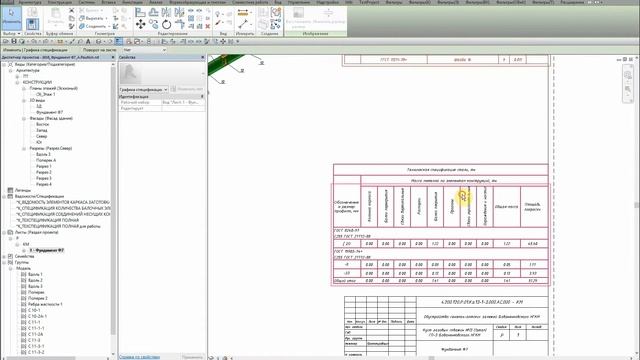Collapse the Разрезы (sections) tree node
The image size is (640, 360).
click(x=24, y=148)
